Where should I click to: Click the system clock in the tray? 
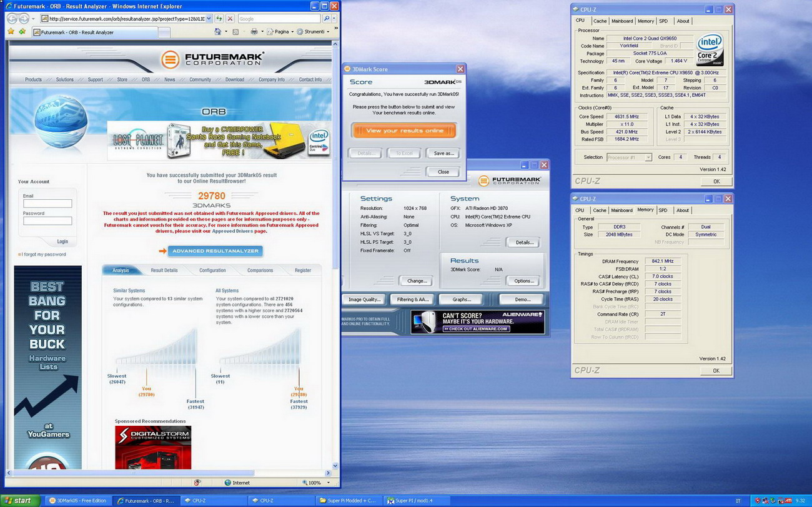[x=800, y=501]
